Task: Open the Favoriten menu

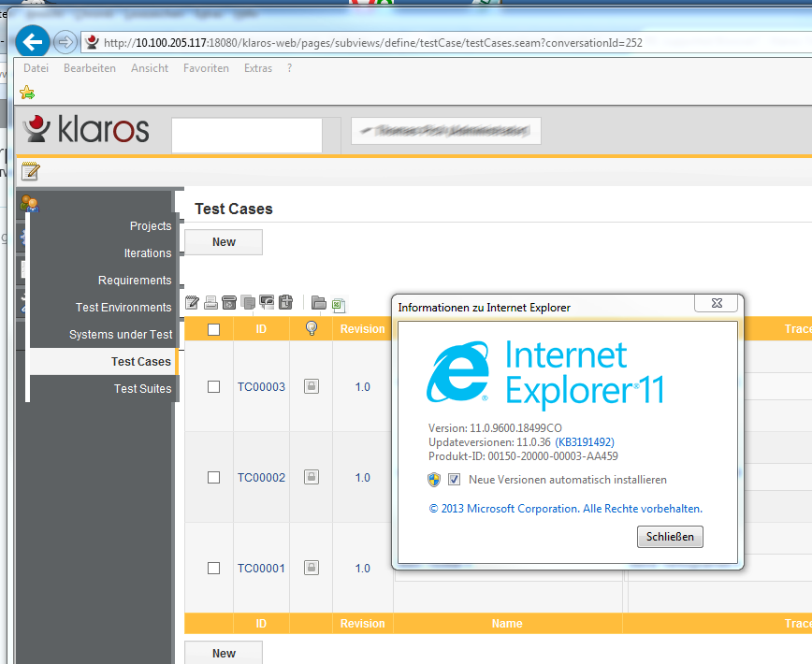Action: tap(206, 68)
